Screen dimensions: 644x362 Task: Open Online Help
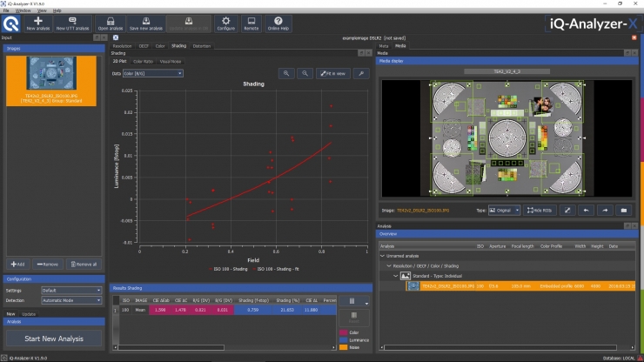click(278, 23)
